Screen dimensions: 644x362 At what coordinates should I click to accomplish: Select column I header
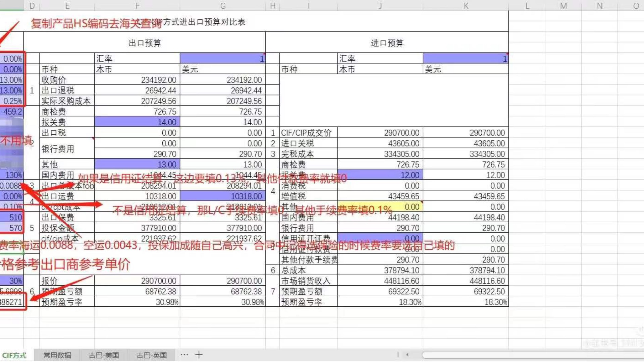(309, 6)
